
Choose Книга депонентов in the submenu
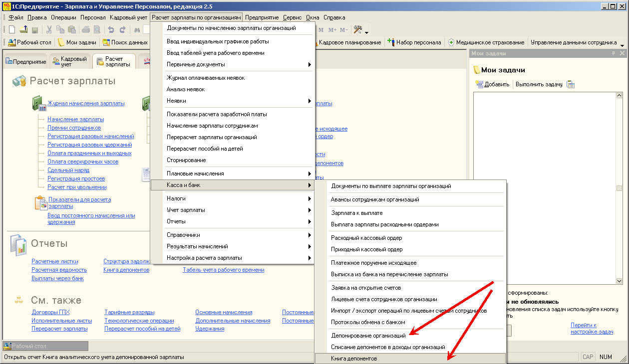(x=354, y=359)
